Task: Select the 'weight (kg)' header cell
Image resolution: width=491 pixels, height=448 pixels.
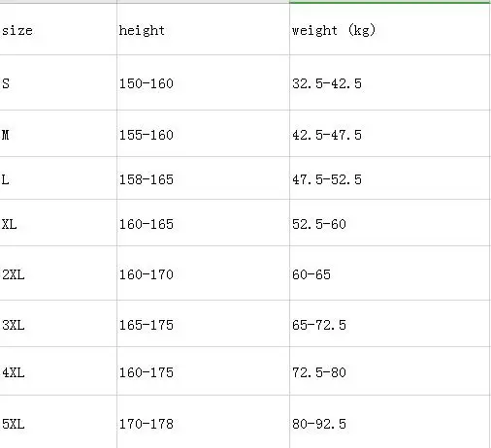Action: 390,29
